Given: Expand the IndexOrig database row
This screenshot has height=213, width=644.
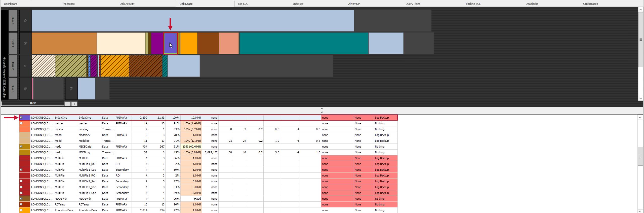Looking at the screenshot, I should 21,118.
